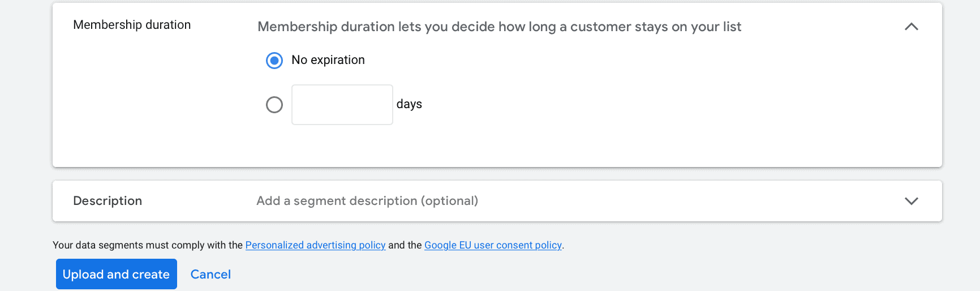
Task: Click the words 'and the' between the policy links
Action: (405, 245)
